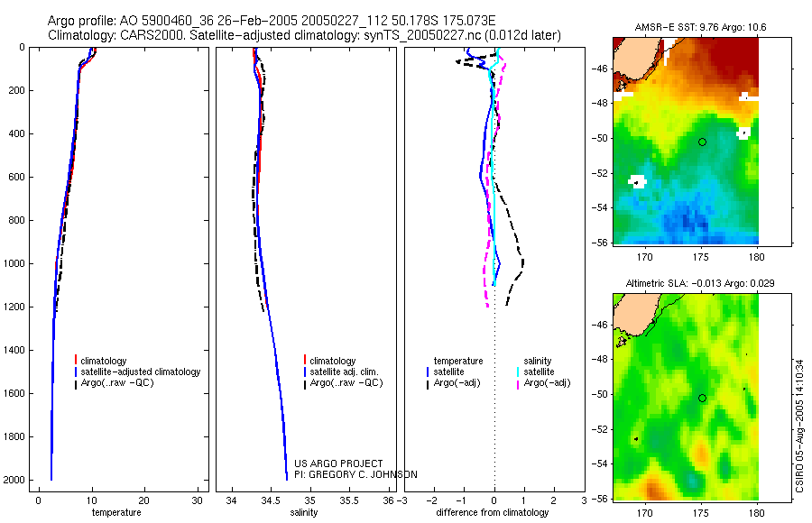Click the red climatology line swatch in temperature legend

76,360
